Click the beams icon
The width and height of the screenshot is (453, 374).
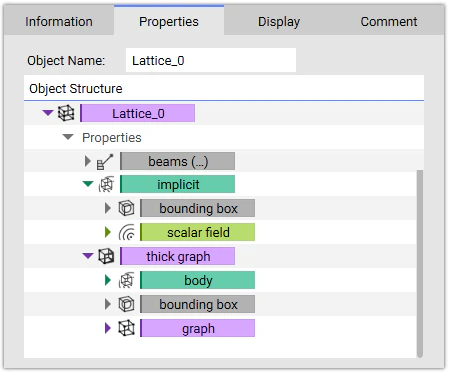coord(105,162)
